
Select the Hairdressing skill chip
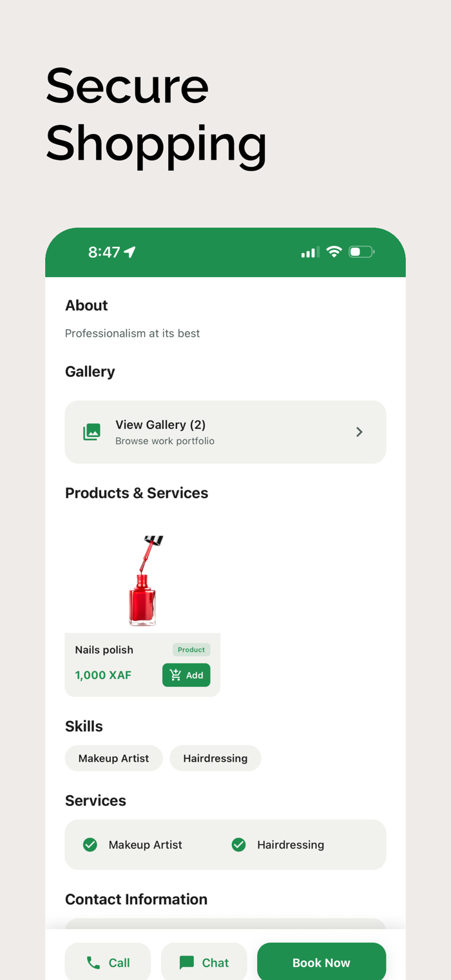point(215,758)
